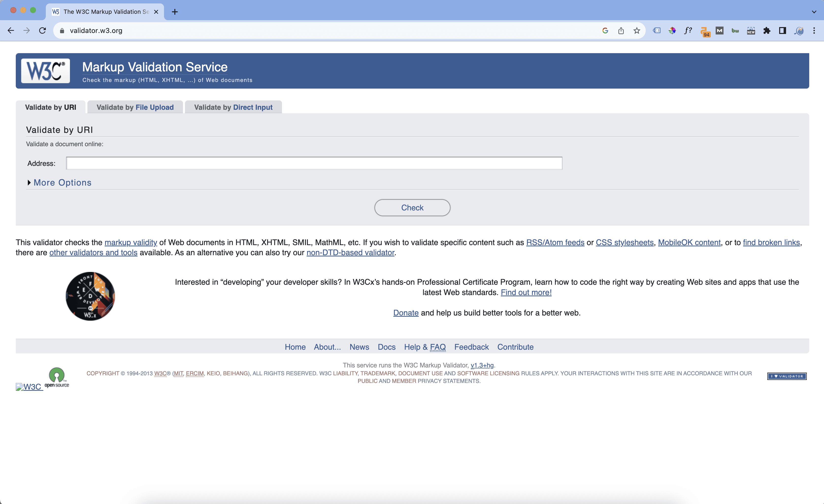This screenshot has height=504, width=824.
Task: Click the NEW badge extension icon
Action: click(x=751, y=31)
